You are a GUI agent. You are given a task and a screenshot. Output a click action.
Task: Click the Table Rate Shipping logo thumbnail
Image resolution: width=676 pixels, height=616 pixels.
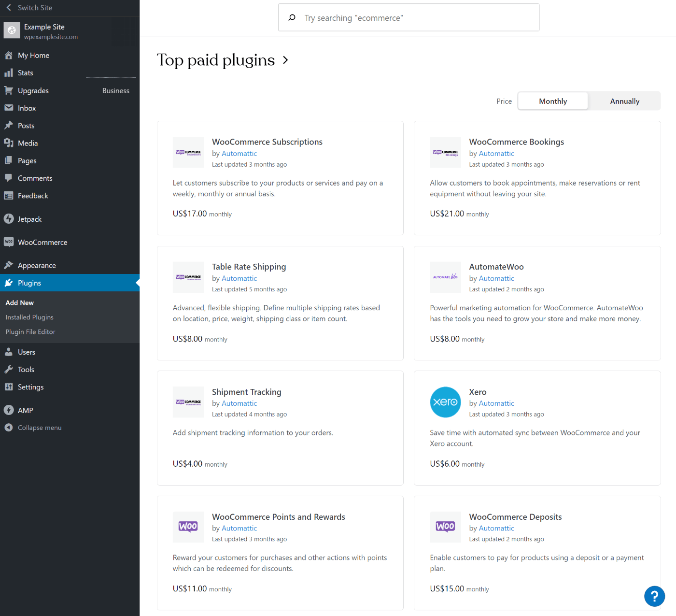(x=188, y=277)
